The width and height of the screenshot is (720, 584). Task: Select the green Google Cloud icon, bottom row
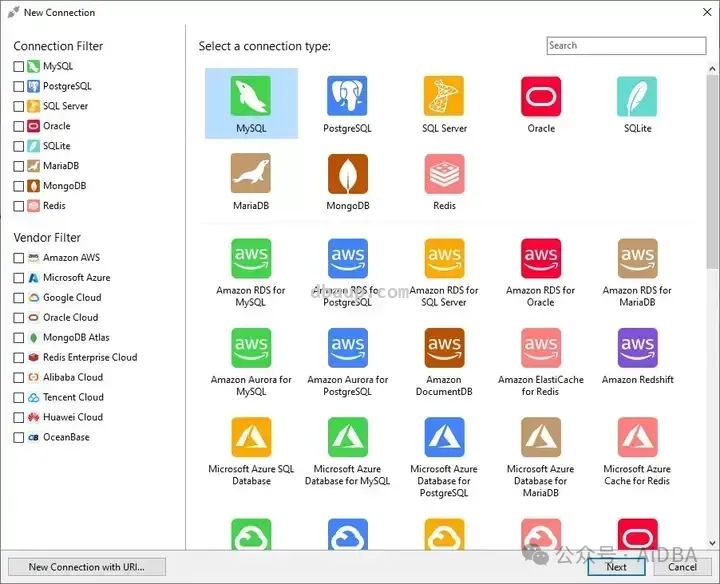tap(251, 534)
